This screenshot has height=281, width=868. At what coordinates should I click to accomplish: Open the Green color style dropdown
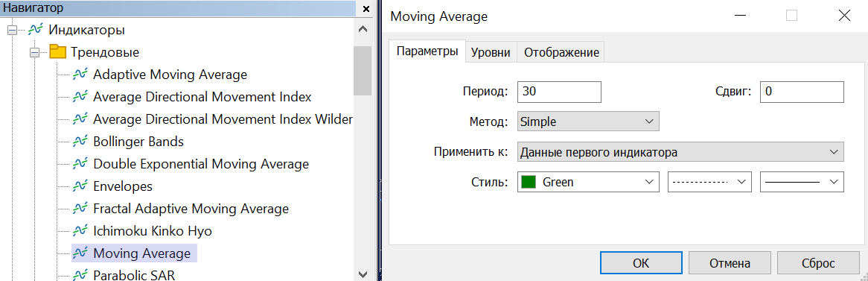(588, 183)
